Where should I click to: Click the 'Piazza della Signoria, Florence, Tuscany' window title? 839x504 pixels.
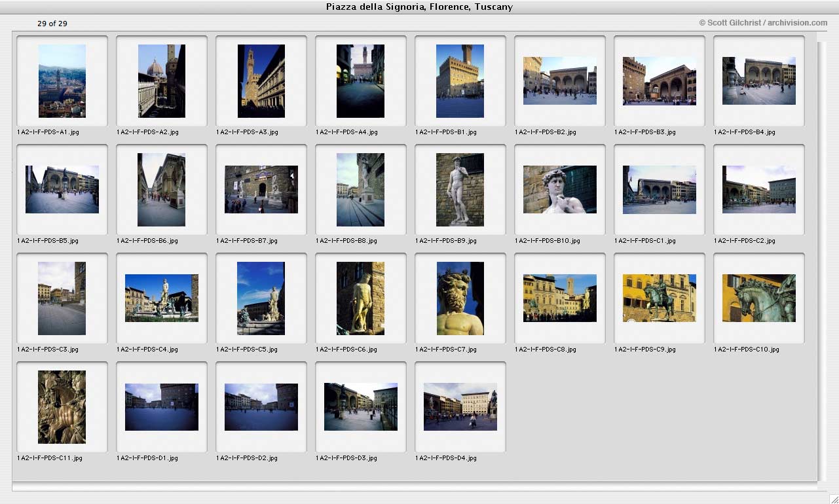[419, 7]
